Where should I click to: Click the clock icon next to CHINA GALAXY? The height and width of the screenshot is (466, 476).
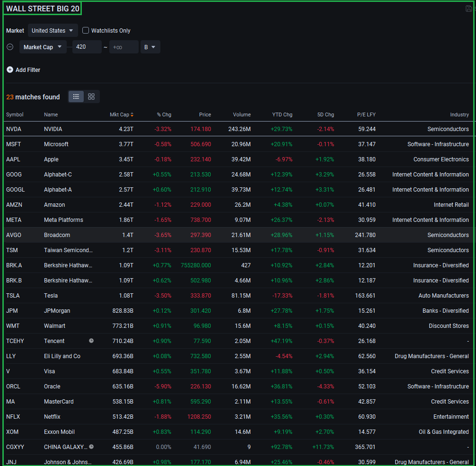(91, 447)
